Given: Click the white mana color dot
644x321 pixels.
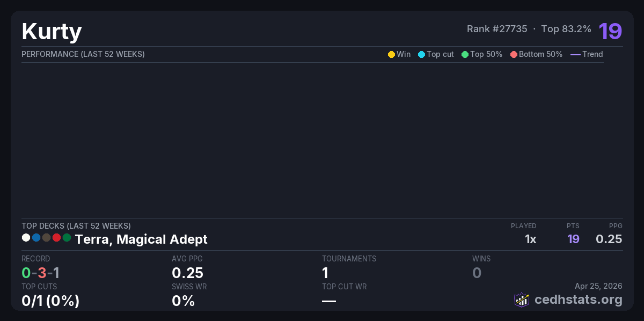Looking at the screenshot, I should [x=26, y=237].
